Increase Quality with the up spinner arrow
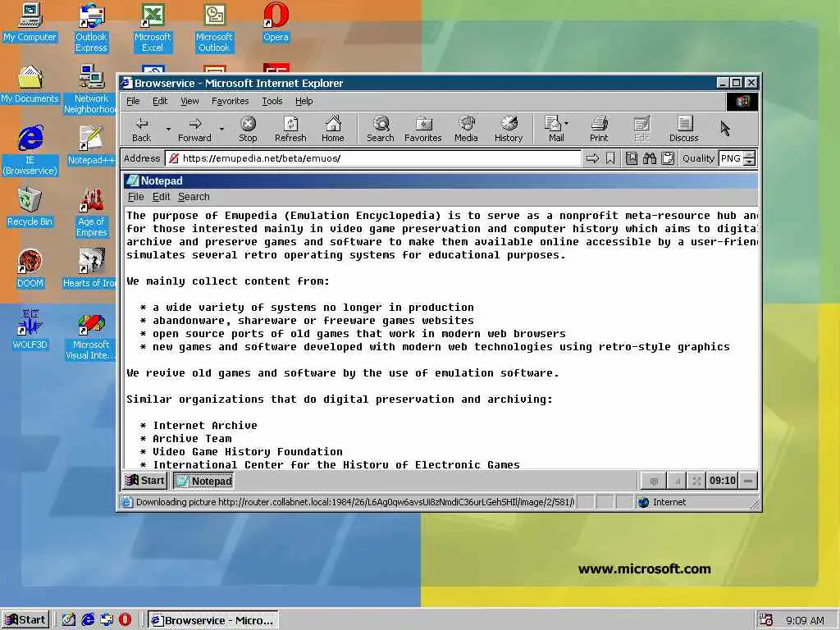This screenshot has width=840, height=630. tap(750, 155)
